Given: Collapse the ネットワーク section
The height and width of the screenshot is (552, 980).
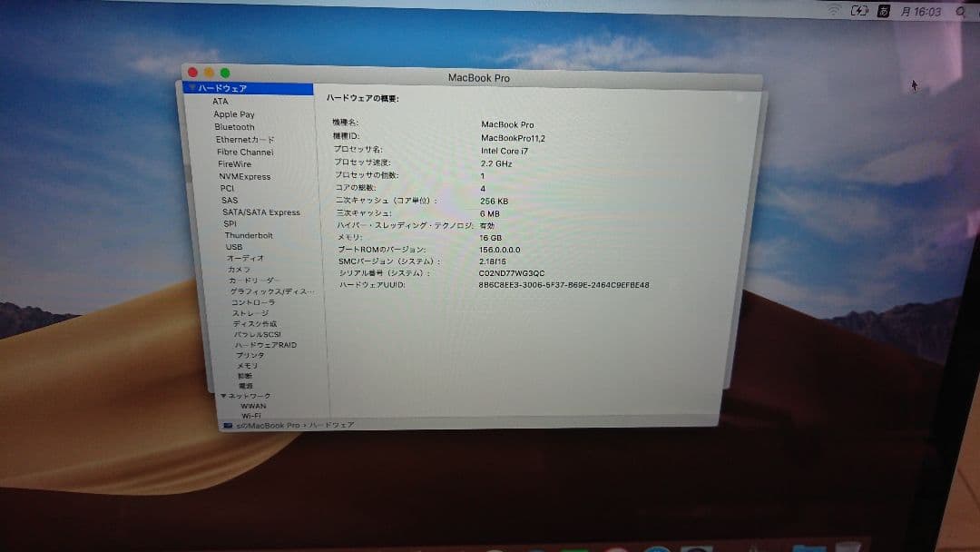Looking at the screenshot, I should coord(224,396).
